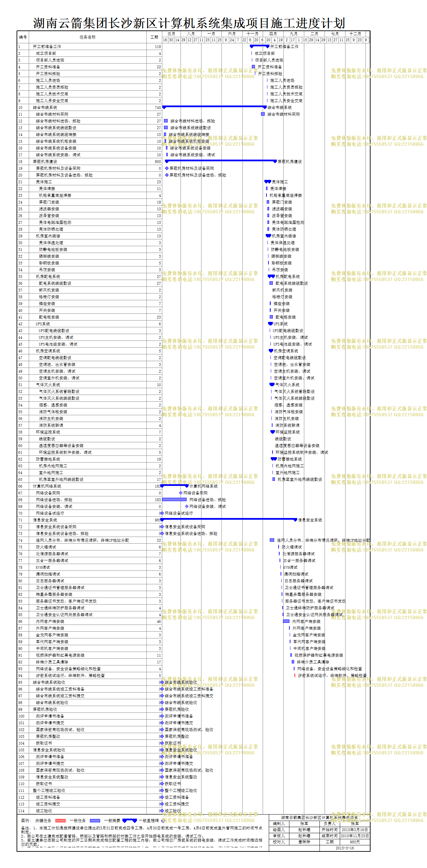Click the 图例 legend label
Screen dimensions: 427x868
click(x=25, y=821)
